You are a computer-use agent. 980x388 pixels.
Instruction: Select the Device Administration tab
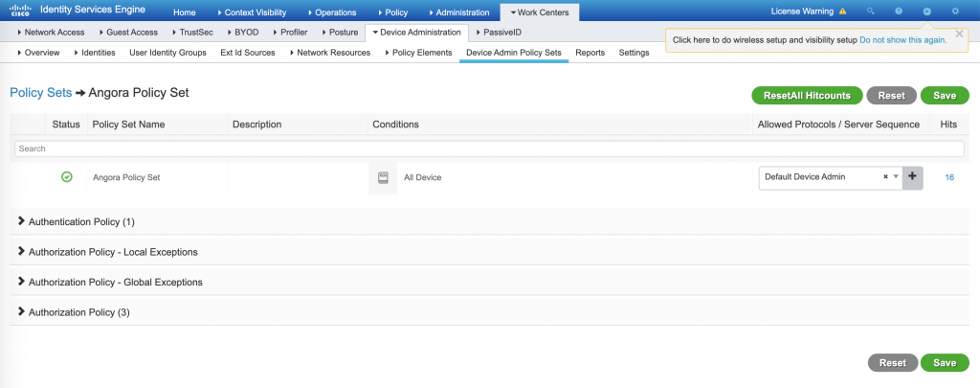pyautogui.click(x=416, y=32)
